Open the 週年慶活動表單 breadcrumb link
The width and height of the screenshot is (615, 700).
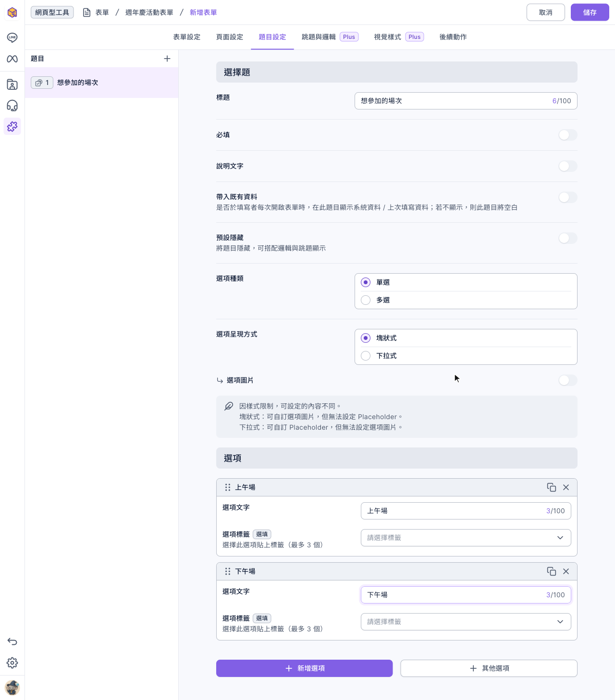[x=149, y=12]
